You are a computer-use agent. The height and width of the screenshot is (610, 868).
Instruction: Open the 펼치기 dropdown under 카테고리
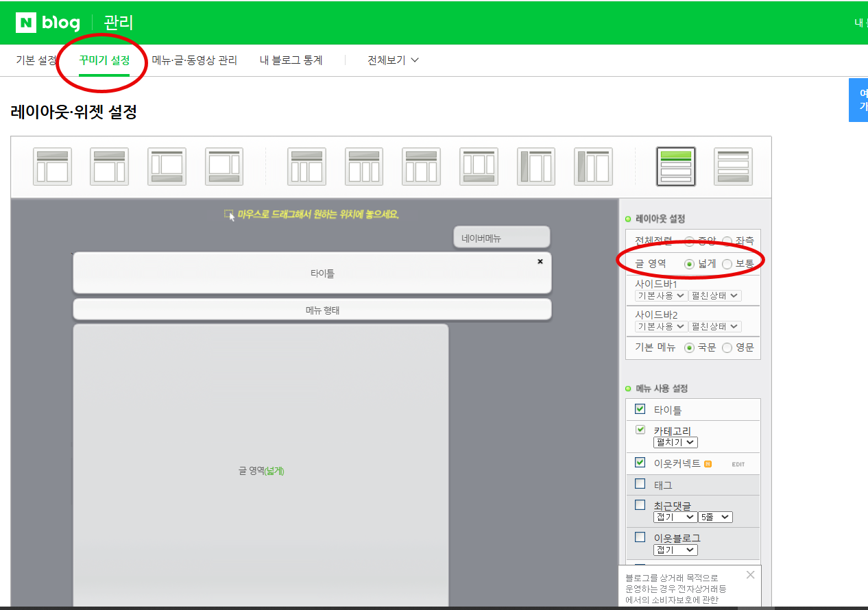pos(675,442)
